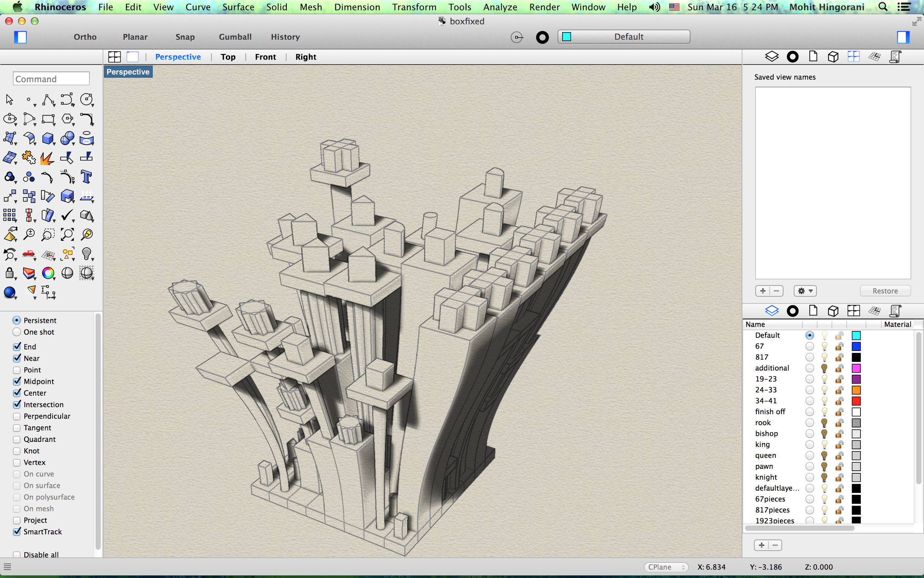Click the Perspective viewport title label

click(x=128, y=72)
